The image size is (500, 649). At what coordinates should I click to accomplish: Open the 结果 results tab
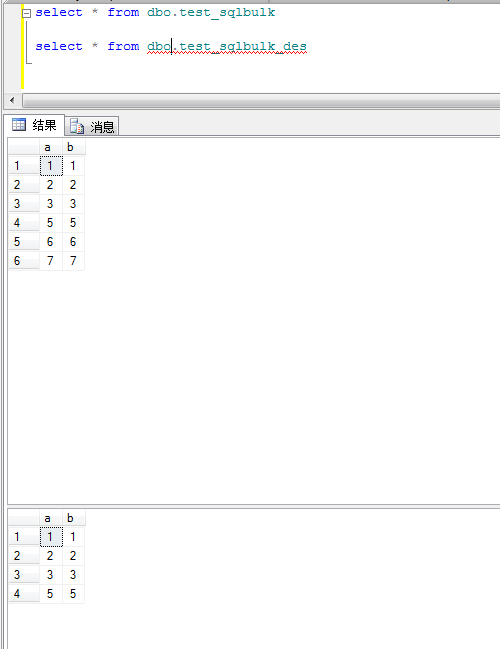point(34,125)
